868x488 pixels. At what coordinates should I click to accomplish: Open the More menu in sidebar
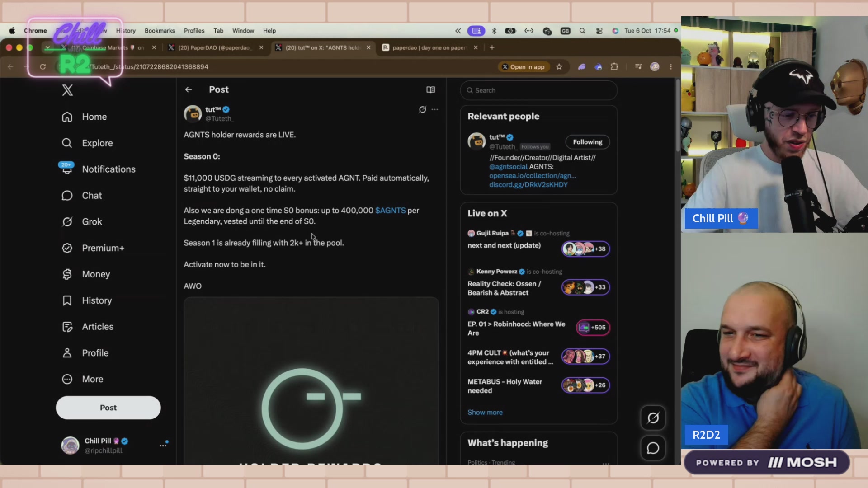(x=82, y=379)
